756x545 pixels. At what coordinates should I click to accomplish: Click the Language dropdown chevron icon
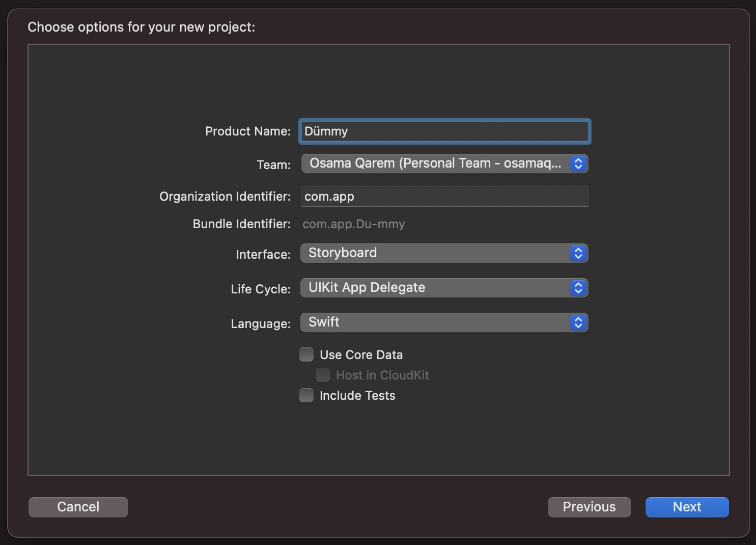pyautogui.click(x=578, y=322)
